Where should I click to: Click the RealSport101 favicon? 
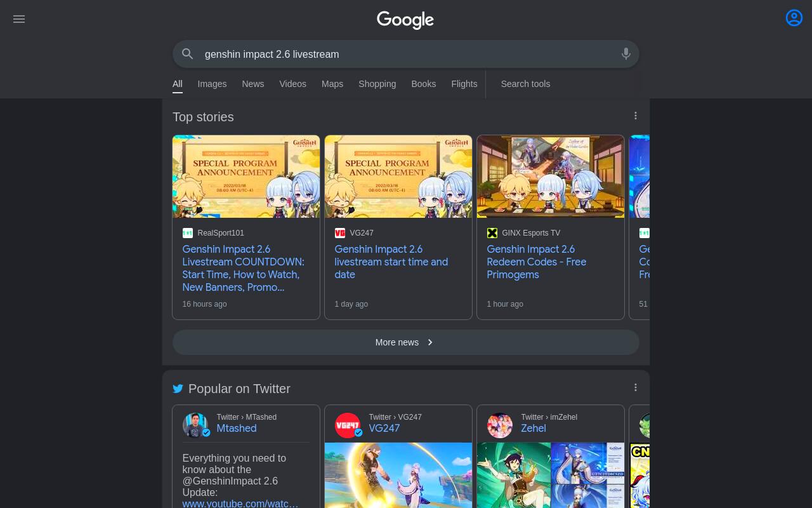188,233
